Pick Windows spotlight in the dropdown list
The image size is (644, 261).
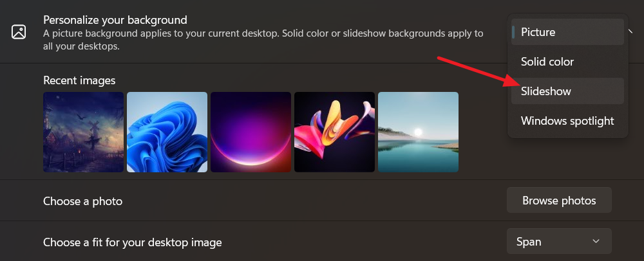pyautogui.click(x=567, y=121)
